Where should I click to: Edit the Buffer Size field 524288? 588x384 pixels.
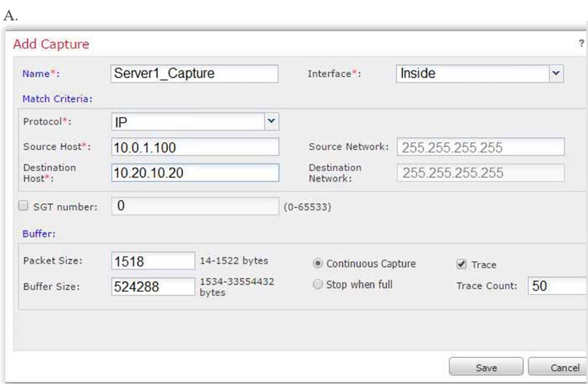click(153, 286)
